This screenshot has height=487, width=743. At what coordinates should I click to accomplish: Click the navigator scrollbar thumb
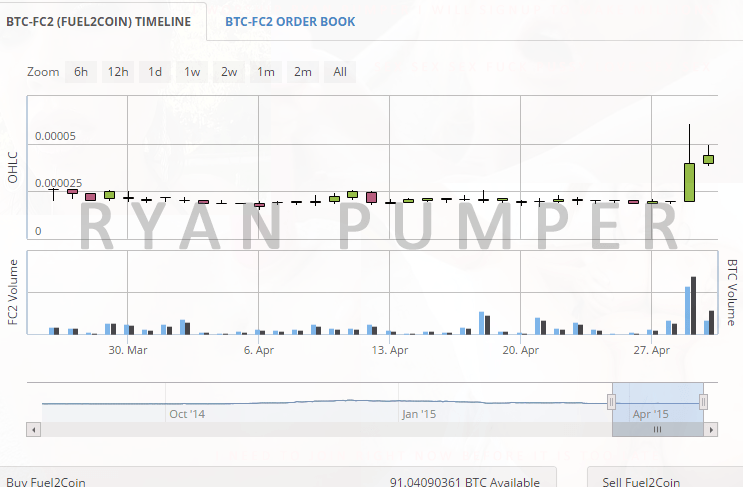pos(658,430)
